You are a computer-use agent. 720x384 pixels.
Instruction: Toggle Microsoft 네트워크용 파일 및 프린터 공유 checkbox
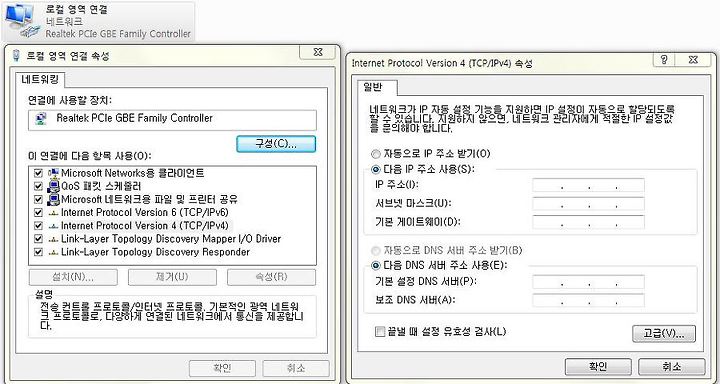point(39,200)
